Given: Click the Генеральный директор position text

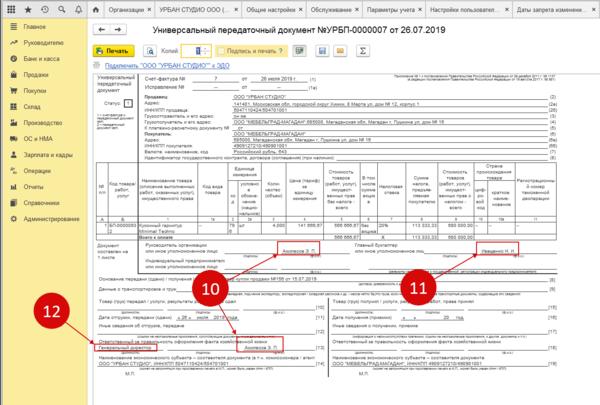Looking at the screenshot, I should 126,348.
